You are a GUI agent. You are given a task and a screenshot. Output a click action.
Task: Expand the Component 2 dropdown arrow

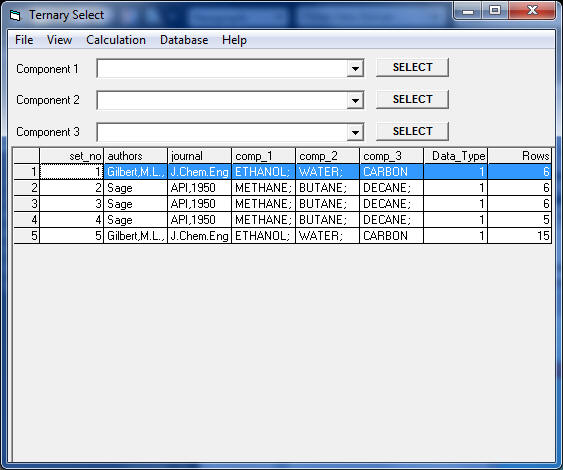pos(355,101)
